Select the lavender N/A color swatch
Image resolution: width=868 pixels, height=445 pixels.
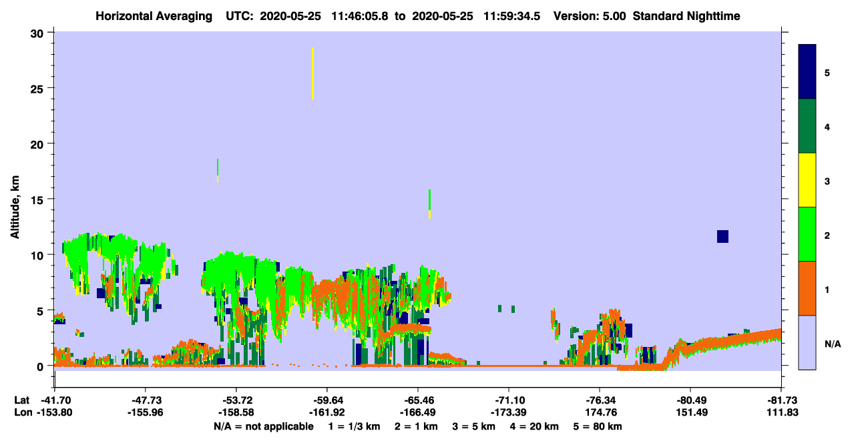pyautogui.click(x=807, y=342)
